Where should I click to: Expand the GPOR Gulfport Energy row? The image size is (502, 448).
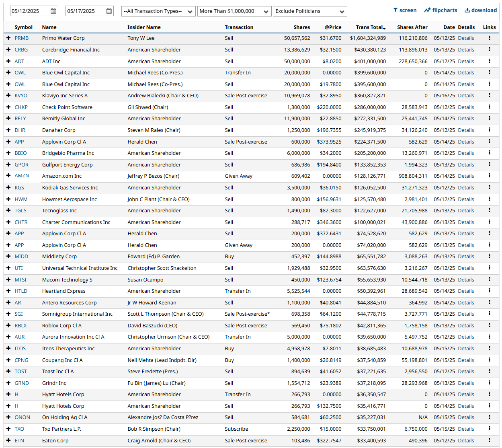pyautogui.click(x=8, y=164)
